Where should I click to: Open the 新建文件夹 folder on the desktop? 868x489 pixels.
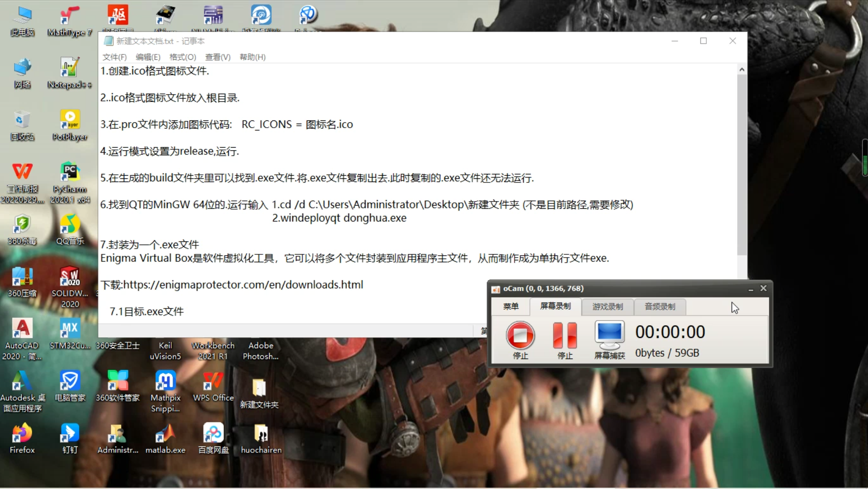[x=260, y=387]
